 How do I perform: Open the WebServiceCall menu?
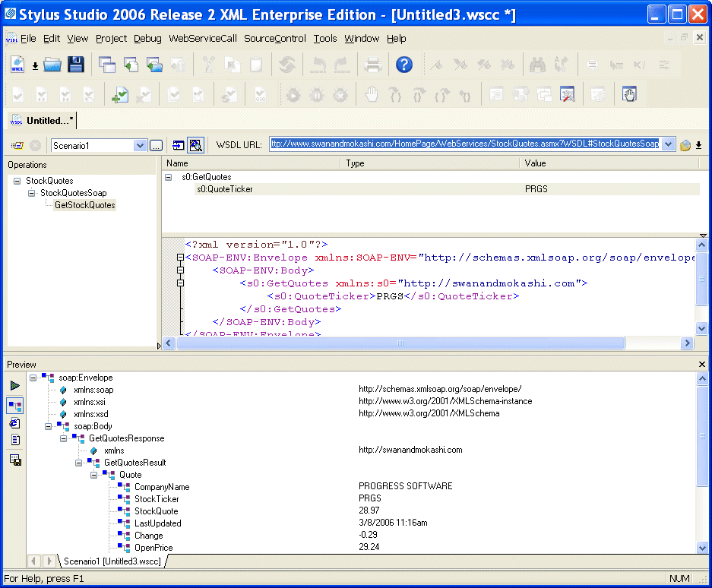(x=203, y=39)
